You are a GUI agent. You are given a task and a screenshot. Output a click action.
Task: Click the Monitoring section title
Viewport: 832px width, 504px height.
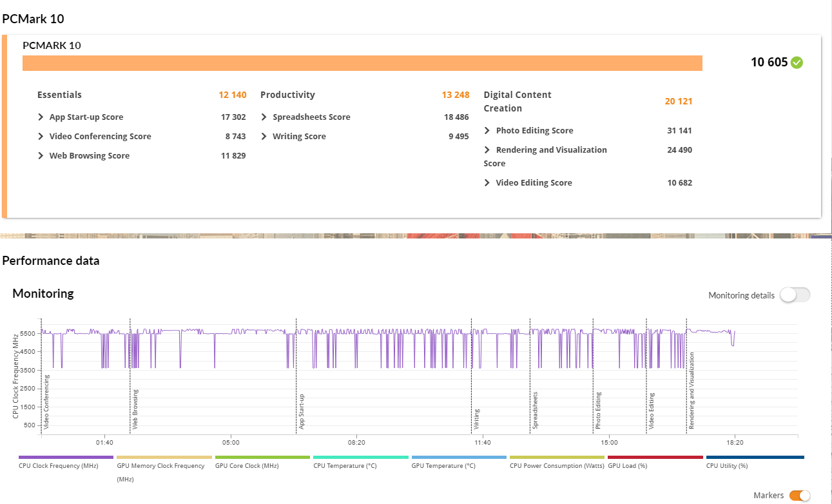pyautogui.click(x=43, y=293)
